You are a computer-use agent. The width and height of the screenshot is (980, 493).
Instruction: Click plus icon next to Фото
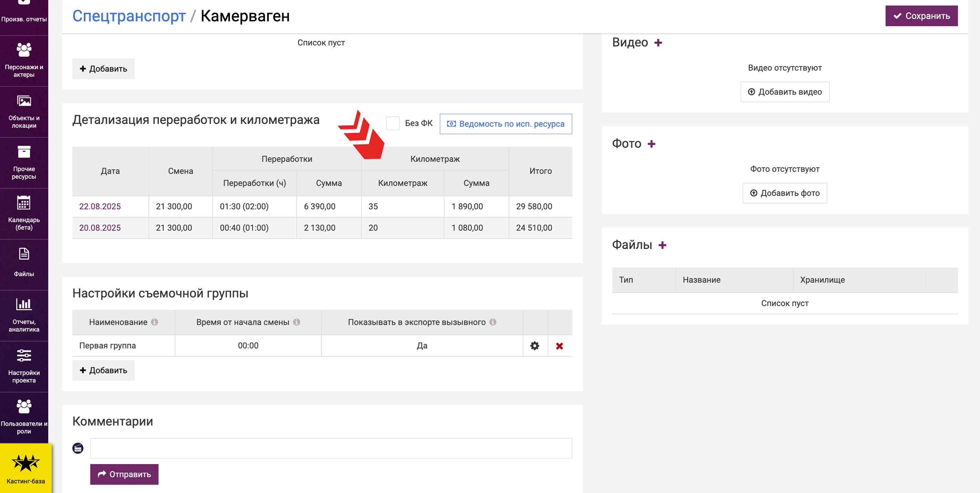coord(651,144)
